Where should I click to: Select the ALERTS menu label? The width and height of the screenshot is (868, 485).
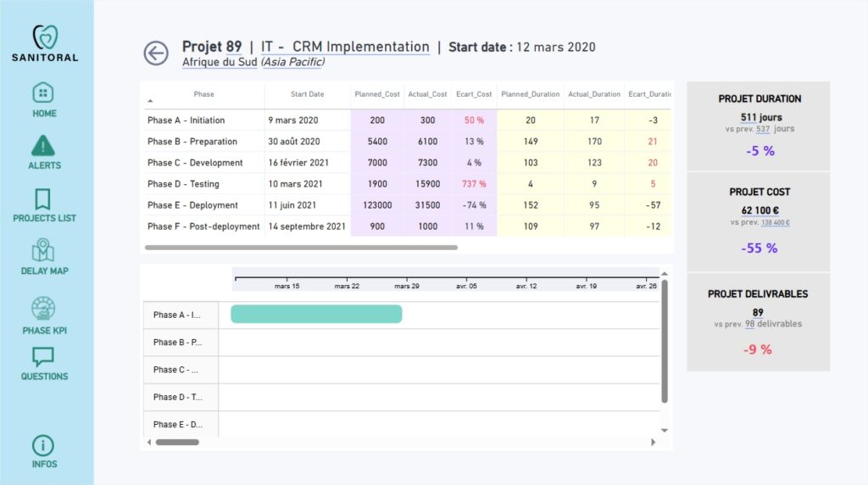[x=44, y=165]
